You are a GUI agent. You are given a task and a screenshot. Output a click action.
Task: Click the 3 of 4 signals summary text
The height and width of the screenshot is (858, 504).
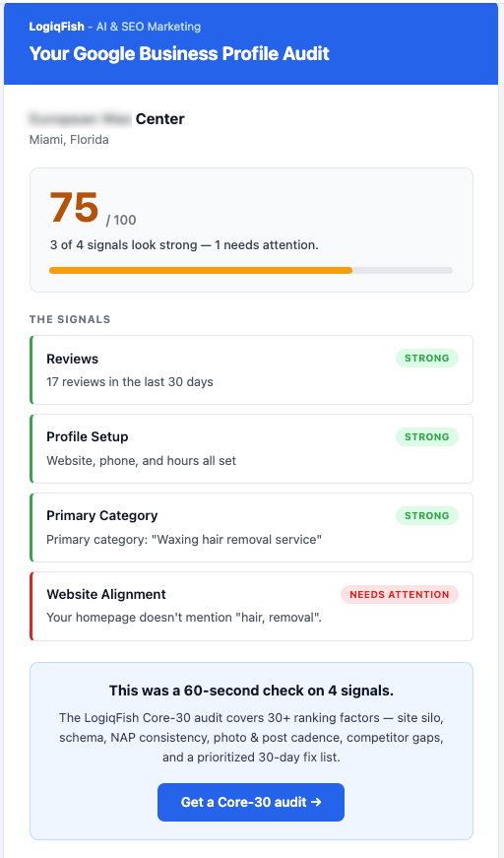[x=184, y=245]
